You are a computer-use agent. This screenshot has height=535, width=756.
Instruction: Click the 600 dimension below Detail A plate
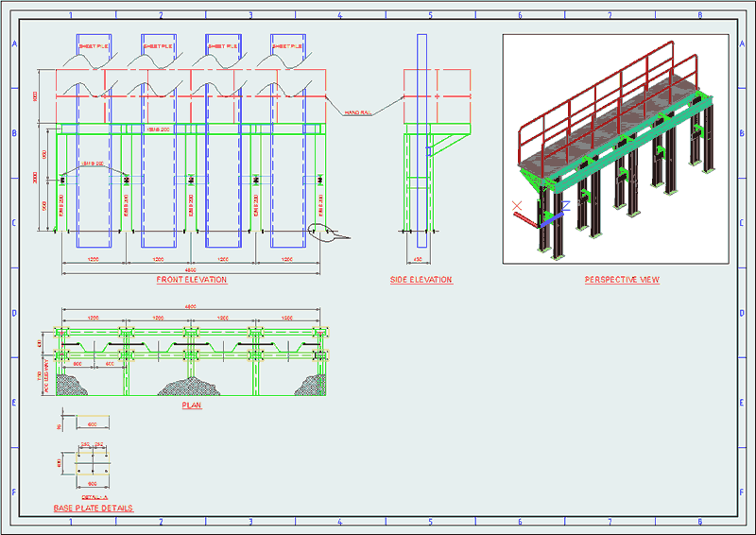coord(93,483)
